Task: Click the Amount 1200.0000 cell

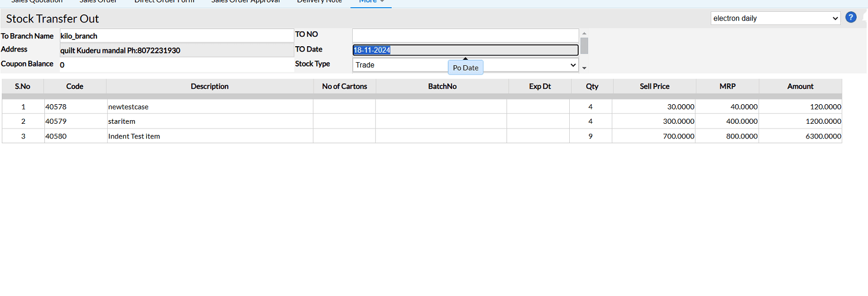Action: pyautogui.click(x=801, y=121)
